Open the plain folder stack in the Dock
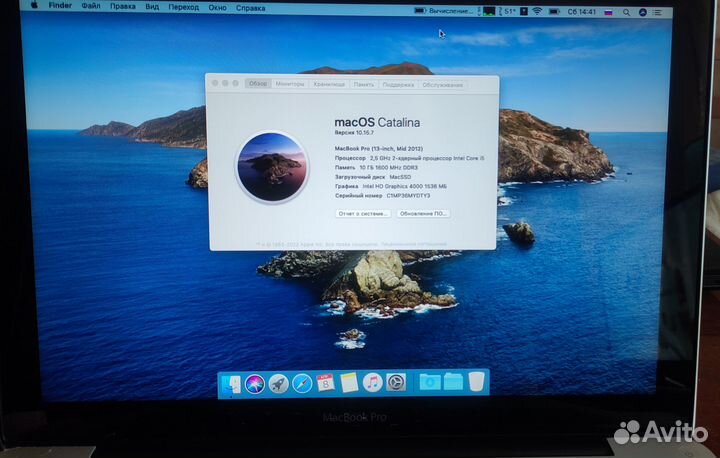The width and height of the screenshot is (720, 458). [x=453, y=381]
